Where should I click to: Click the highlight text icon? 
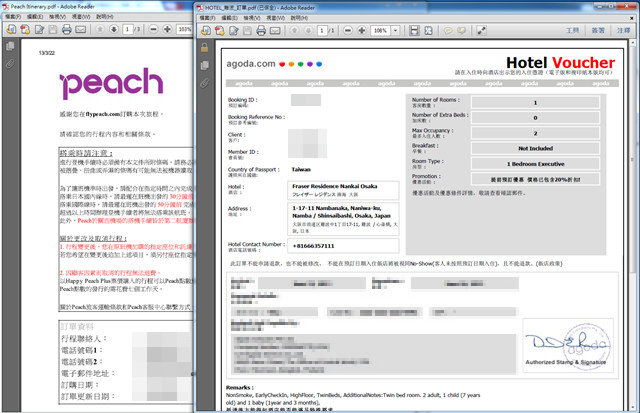coord(462,31)
